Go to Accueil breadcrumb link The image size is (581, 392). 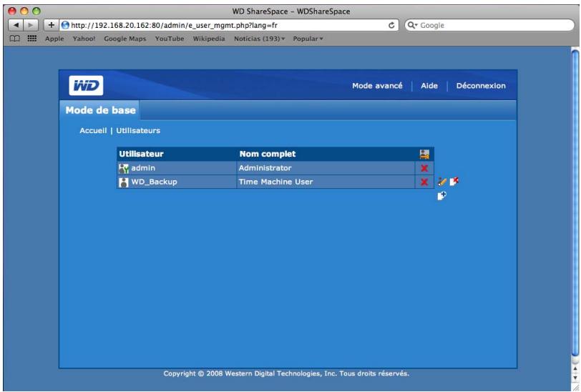93,130
